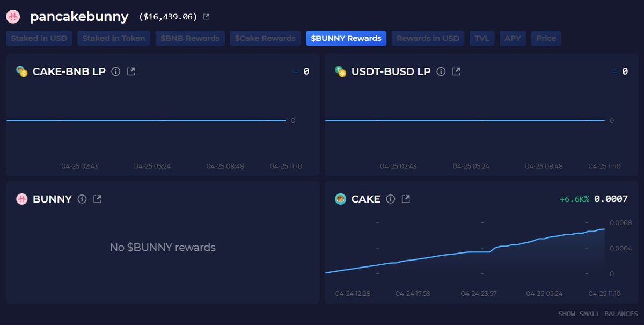Select the $Cake Rewards tab
The image size is (644, 325).
pos(265,38)
